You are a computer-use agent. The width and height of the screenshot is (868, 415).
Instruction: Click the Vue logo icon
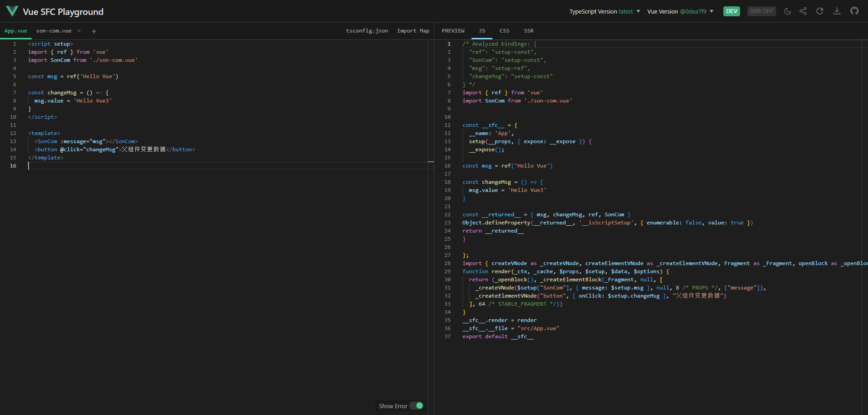point(12,11)
